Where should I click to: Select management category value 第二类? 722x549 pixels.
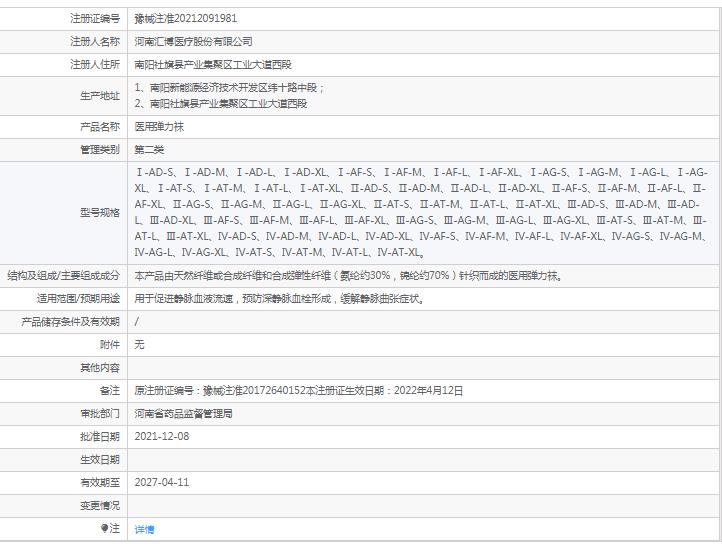(149, 150)
